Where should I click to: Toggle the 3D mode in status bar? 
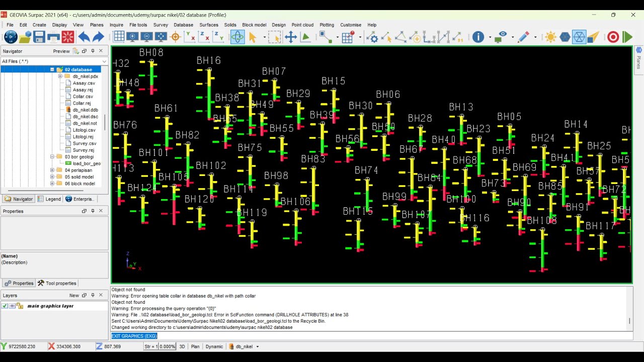coord(182,346)
